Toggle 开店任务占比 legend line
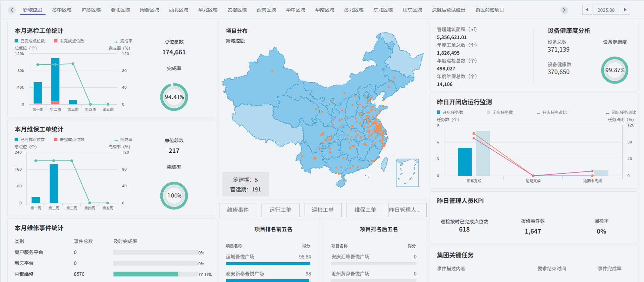This screenshot has width=644, height=282. tap(551, 112)
